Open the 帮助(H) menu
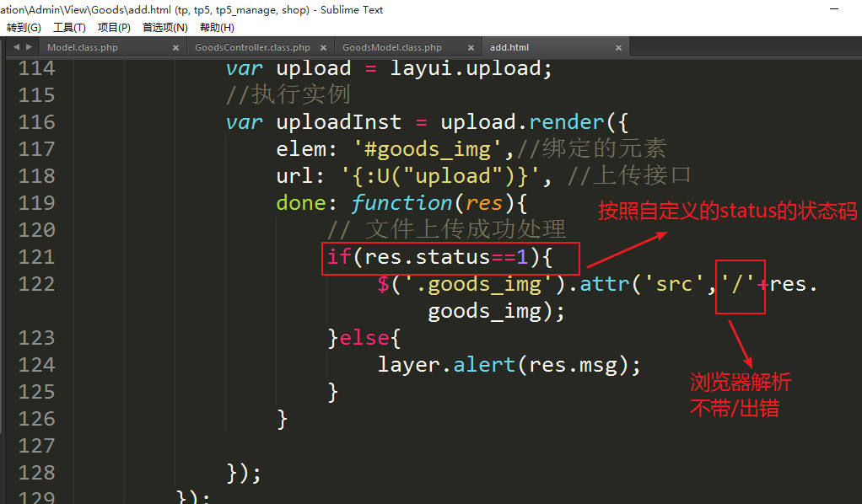862x504 pixels. (x=217, y=28)
